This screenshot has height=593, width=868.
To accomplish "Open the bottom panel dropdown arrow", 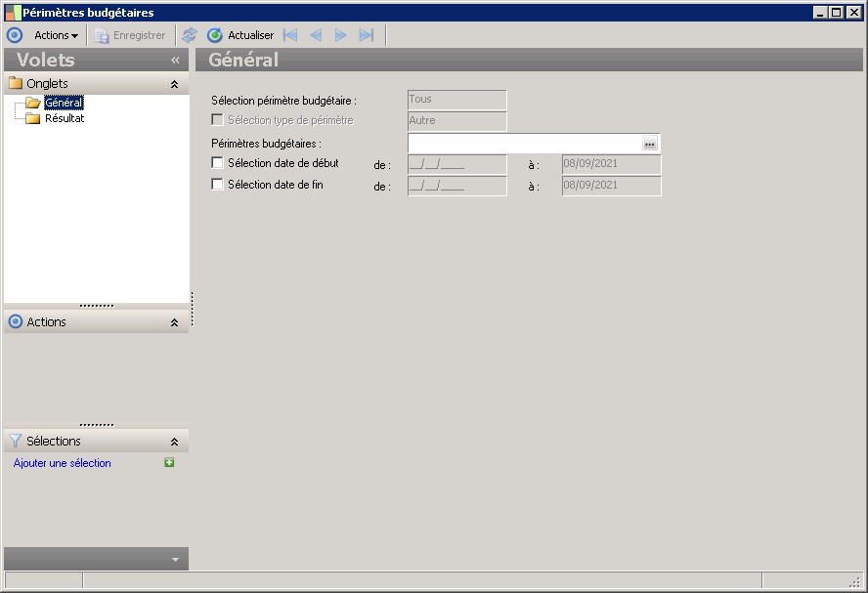I will pos(175,559).
